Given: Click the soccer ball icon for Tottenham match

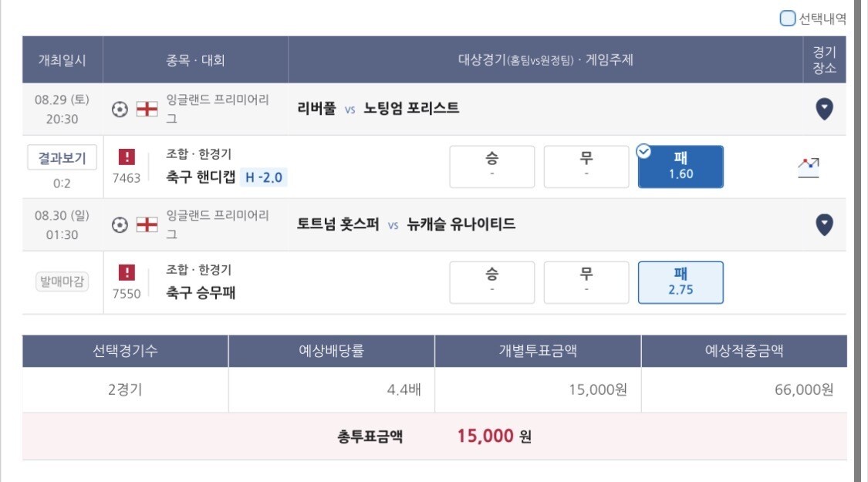Looking at the screenshot, I should [x=120, y=225].
